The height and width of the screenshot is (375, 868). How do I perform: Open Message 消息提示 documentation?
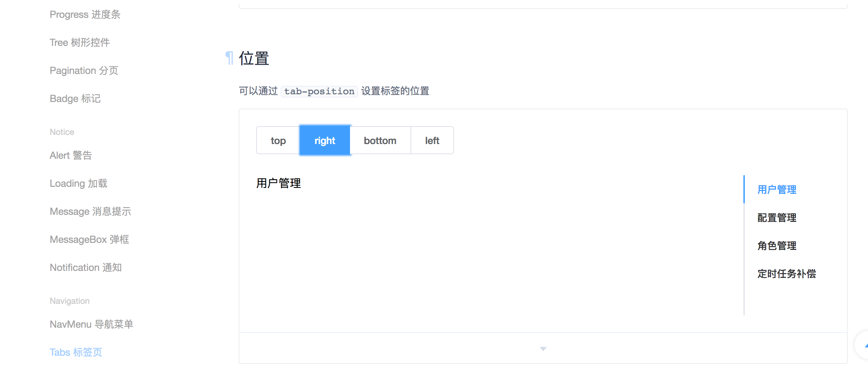(x=90, y=211)
